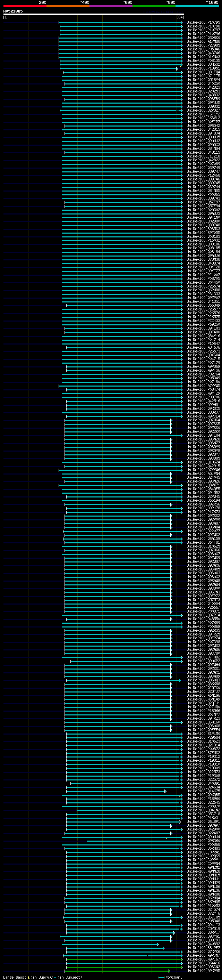Select label UniRef100_P08706
The width and height of the screenshot is (222, 980).
pyautogui.click(x=203, y=397)
